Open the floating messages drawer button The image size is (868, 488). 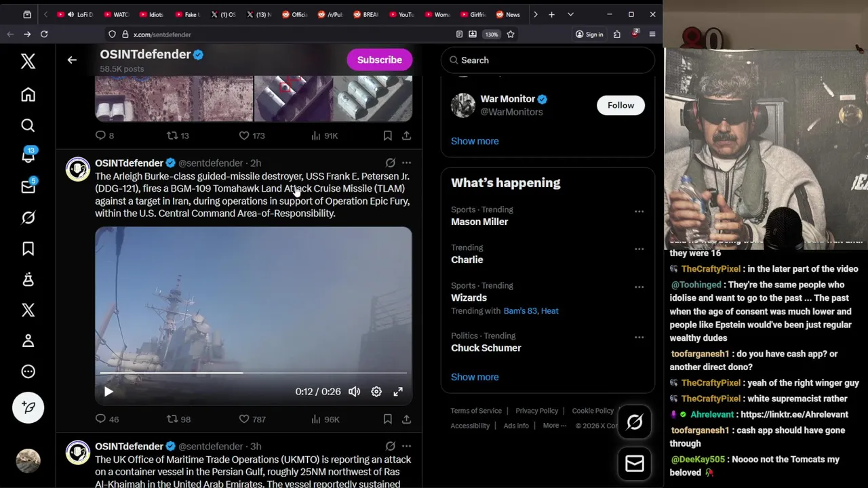[x=635, y=464]
